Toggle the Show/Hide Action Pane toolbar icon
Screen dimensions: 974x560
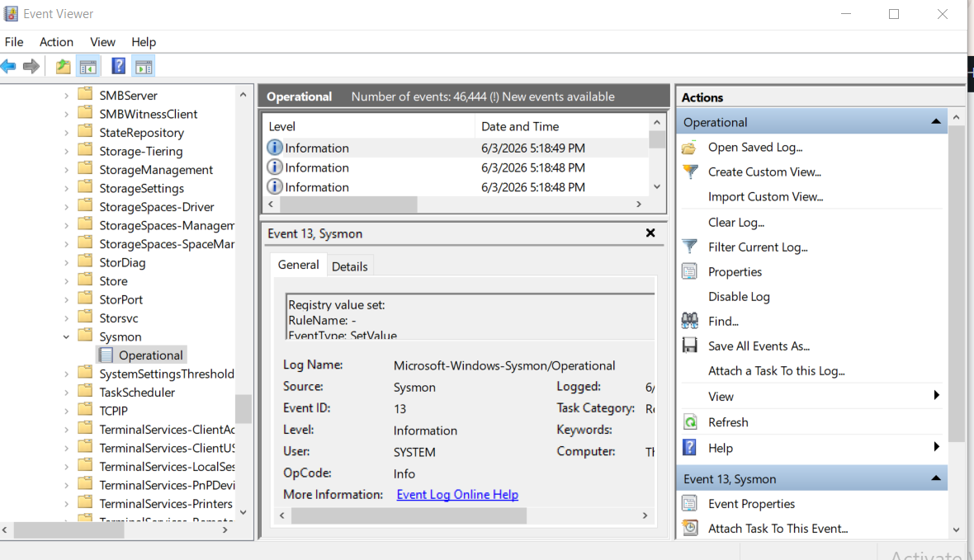[x=144, y=67]
